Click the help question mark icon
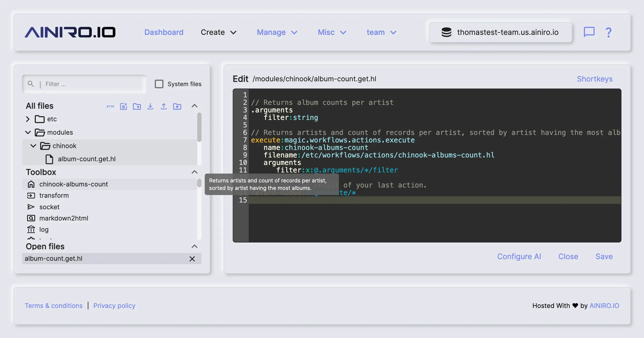 [x=608, y=32]
